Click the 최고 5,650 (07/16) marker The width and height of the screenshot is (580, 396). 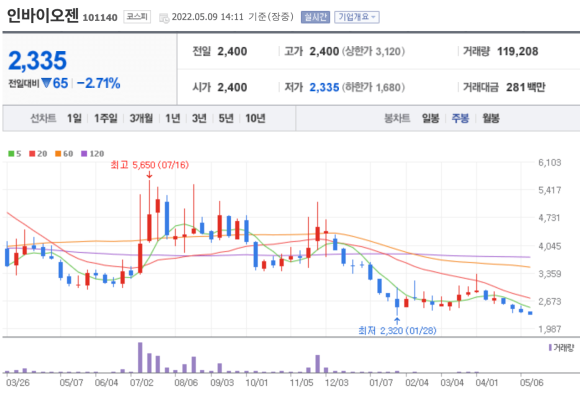pos(149,165)
